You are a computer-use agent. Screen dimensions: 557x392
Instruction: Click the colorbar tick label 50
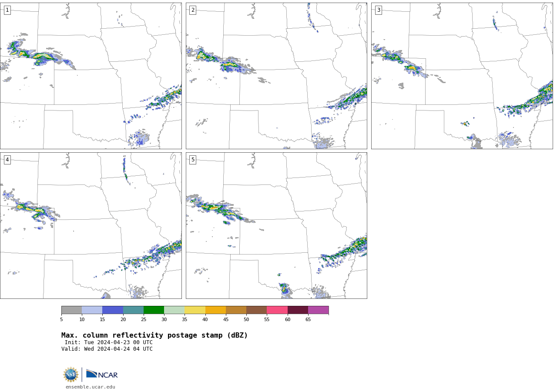point(246,319)
